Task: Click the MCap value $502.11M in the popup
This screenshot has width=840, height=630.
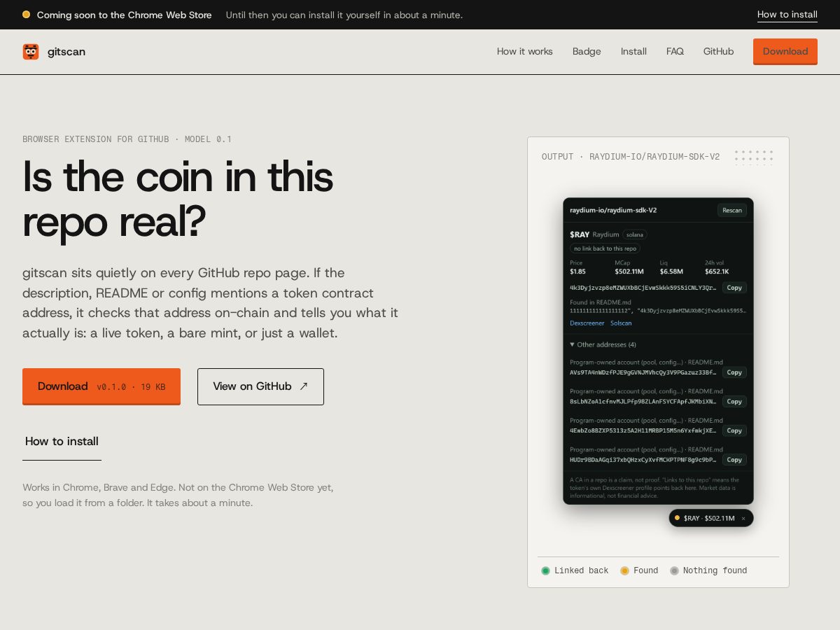Action: coord(629,271)
